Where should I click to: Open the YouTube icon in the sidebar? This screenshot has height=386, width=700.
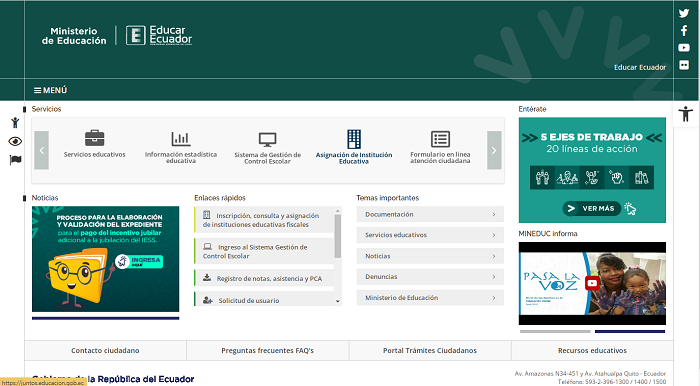coord(683,48)
